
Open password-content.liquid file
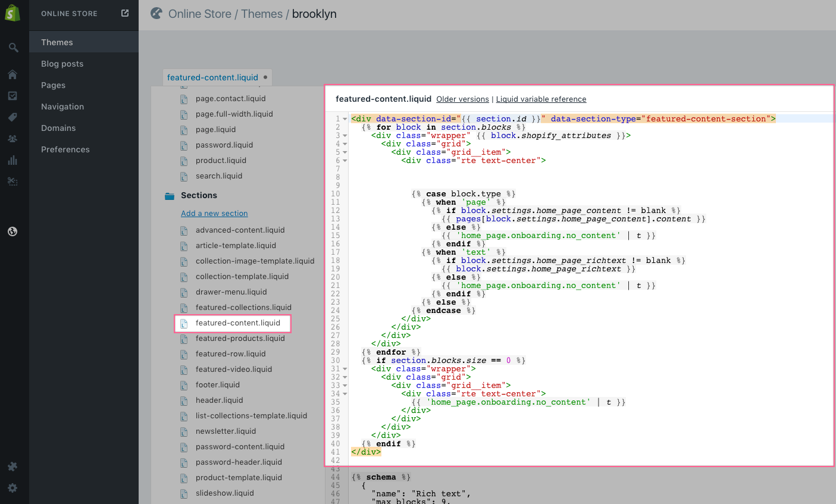(x=240, y=447)
